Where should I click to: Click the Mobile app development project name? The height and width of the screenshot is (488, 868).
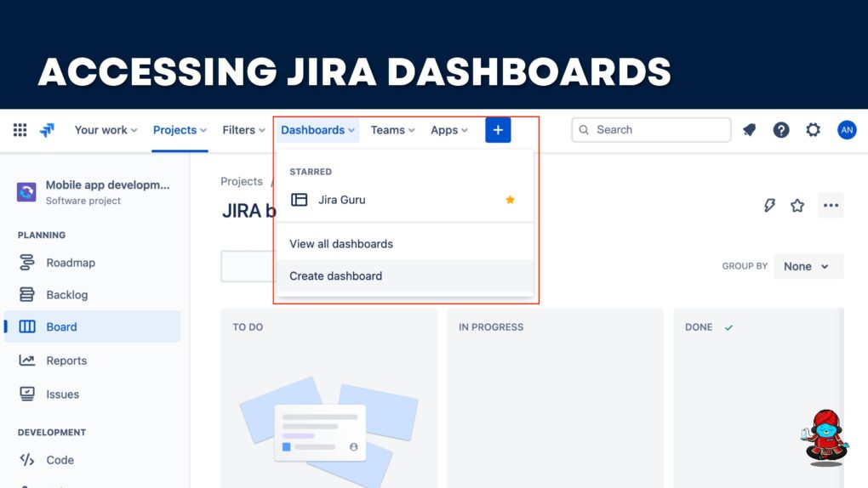click(x=107, y=184)
